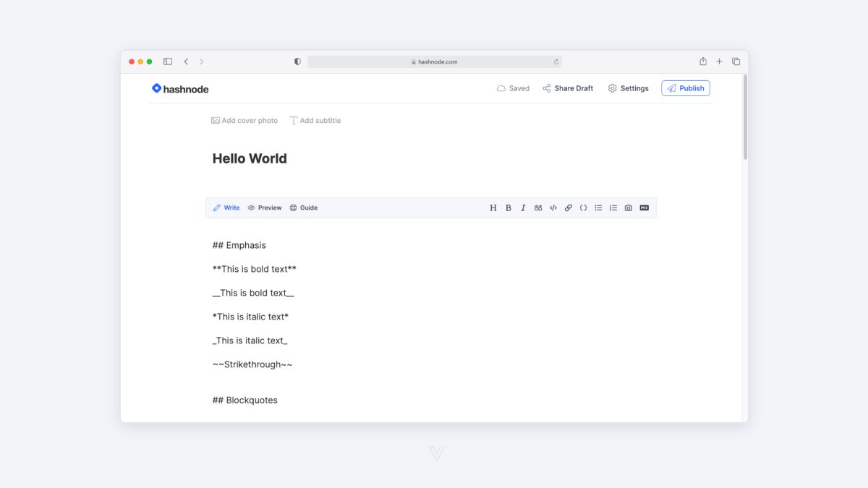Image resolution: width=868 pixels, height=488 pixels.
Task: Insert a bulleted list
Action: coord(598,207)
